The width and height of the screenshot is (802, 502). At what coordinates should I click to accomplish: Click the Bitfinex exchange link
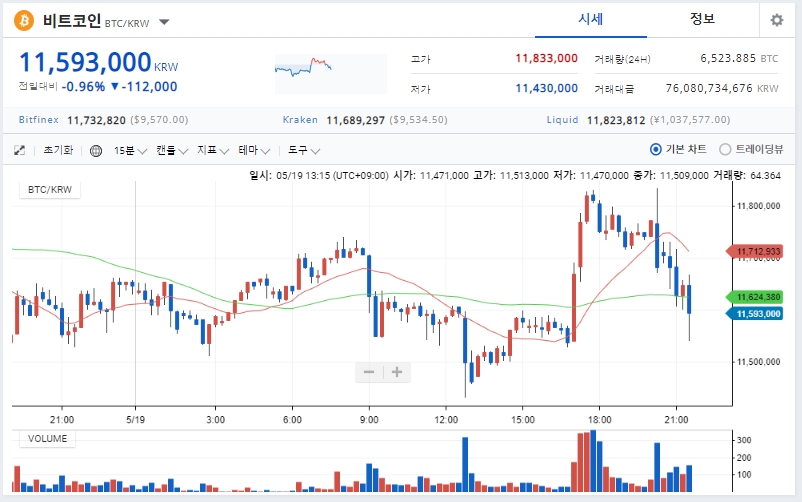[38, 120]
